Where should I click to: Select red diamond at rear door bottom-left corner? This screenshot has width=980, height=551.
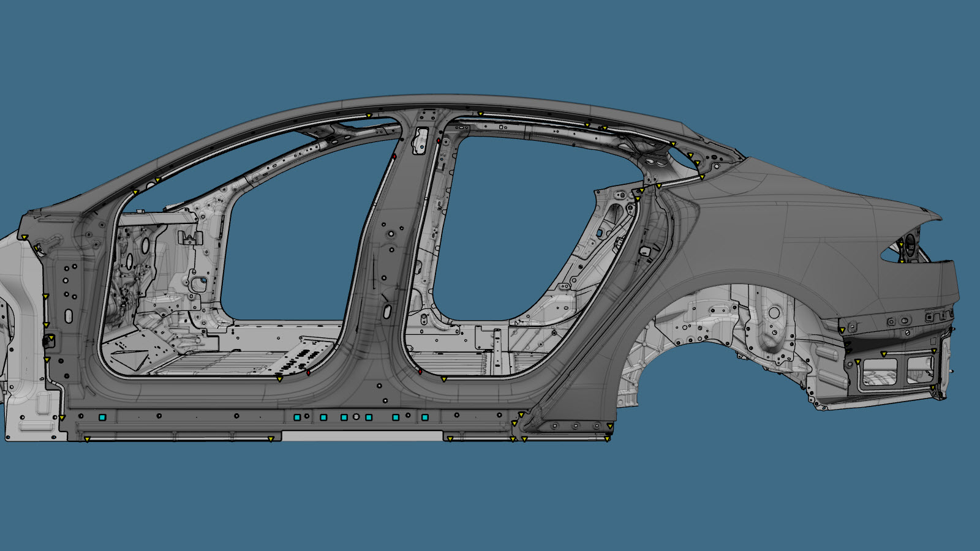point(420,371)
